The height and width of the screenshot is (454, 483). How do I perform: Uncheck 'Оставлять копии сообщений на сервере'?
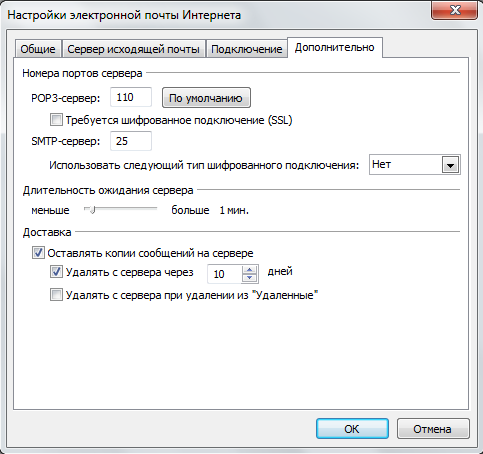(38, 253)
